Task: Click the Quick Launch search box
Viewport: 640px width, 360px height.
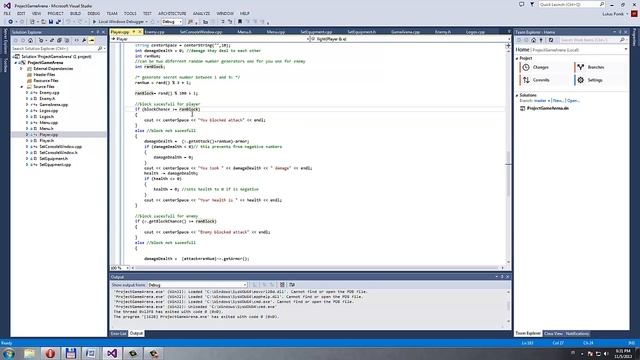Action: coord(571,4)
